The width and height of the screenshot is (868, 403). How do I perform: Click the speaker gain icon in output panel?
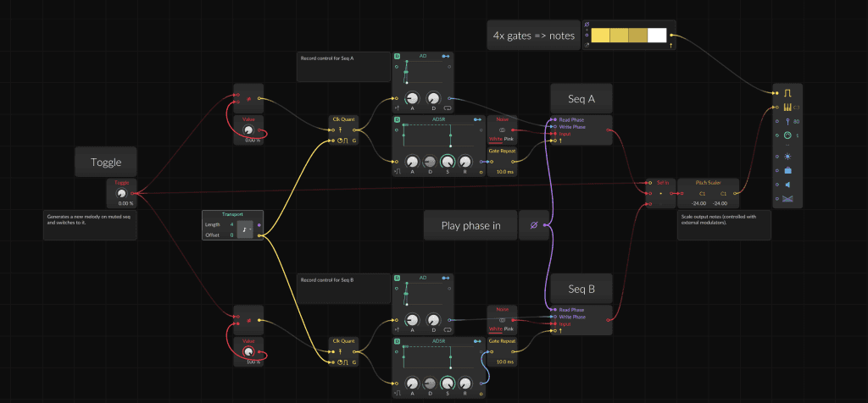pyautogui.click(x=787, y=185)
